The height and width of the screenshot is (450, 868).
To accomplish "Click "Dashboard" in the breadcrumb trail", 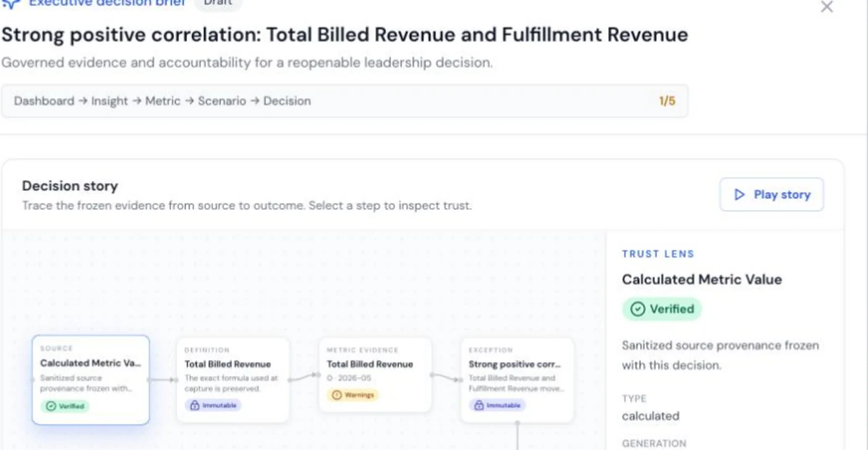I will pyautogui.click(x=44, y=101).
